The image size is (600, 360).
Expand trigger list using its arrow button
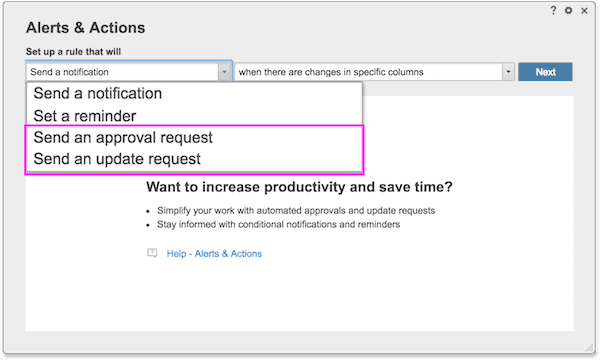click(x=508, y=72)
